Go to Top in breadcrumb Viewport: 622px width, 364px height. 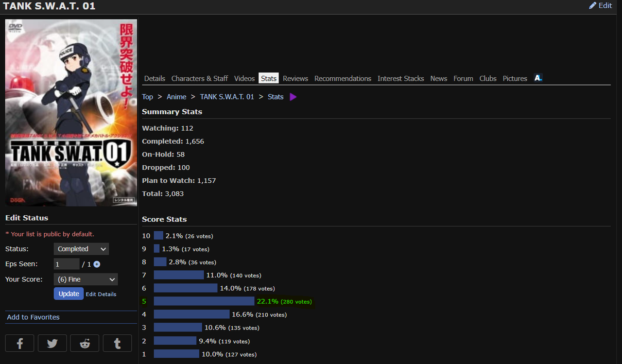point(147,97)
